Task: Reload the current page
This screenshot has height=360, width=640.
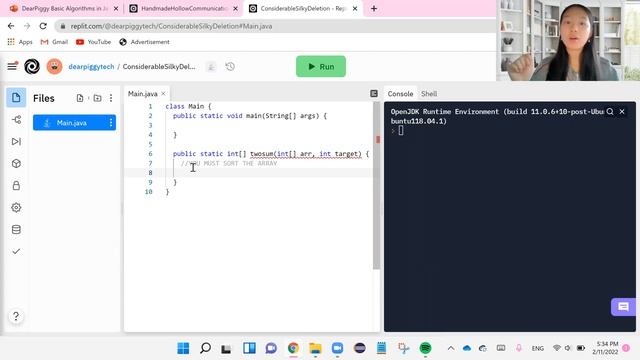Action: coord(43,26)
